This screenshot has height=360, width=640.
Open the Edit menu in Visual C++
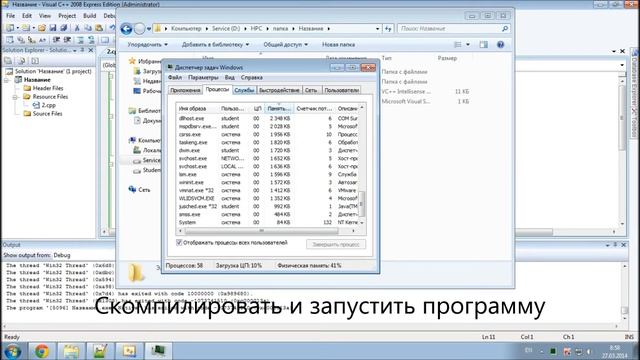[x=27, y=16]
